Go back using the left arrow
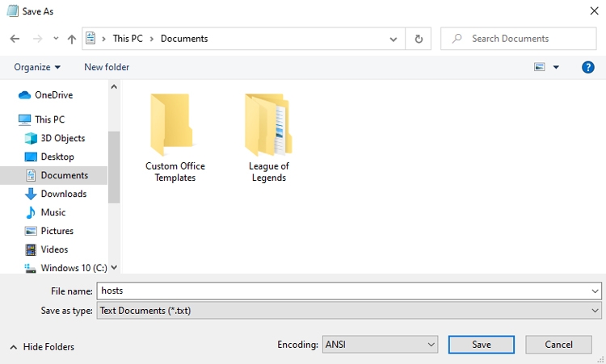This screenshot has width=606, height=364. click(x=15, y=39)
